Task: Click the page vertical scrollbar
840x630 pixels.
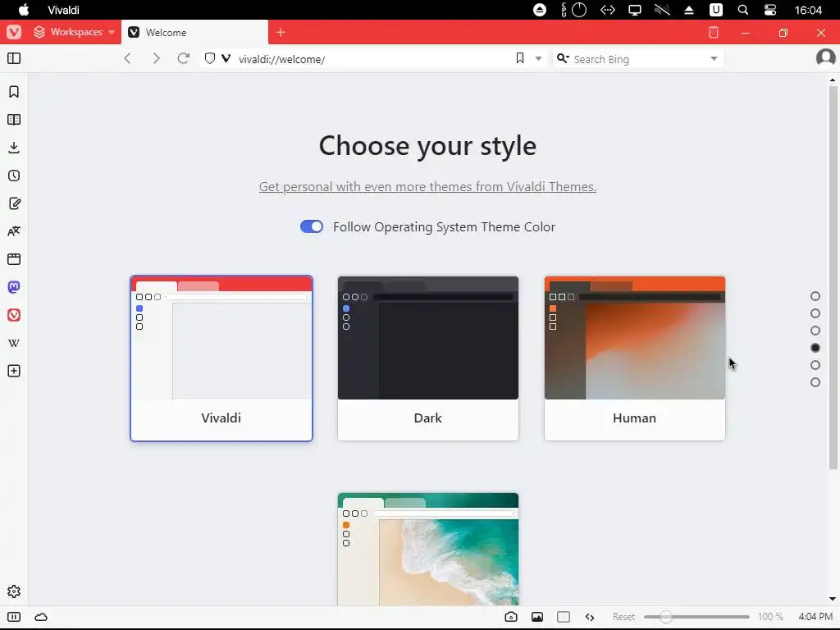Action: (x=833, y=279)
